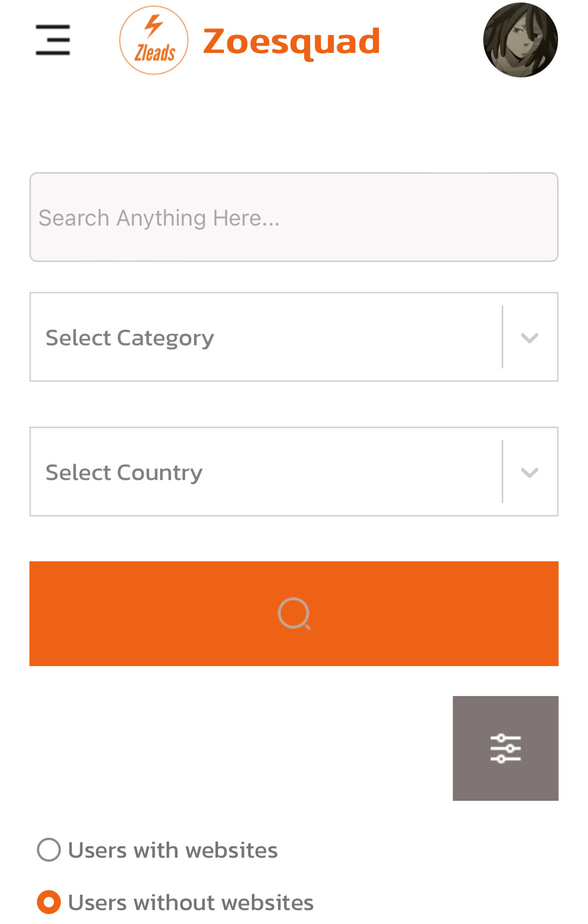Click the 'Select Category' placeholder text
588x924 pixels.
130,338
